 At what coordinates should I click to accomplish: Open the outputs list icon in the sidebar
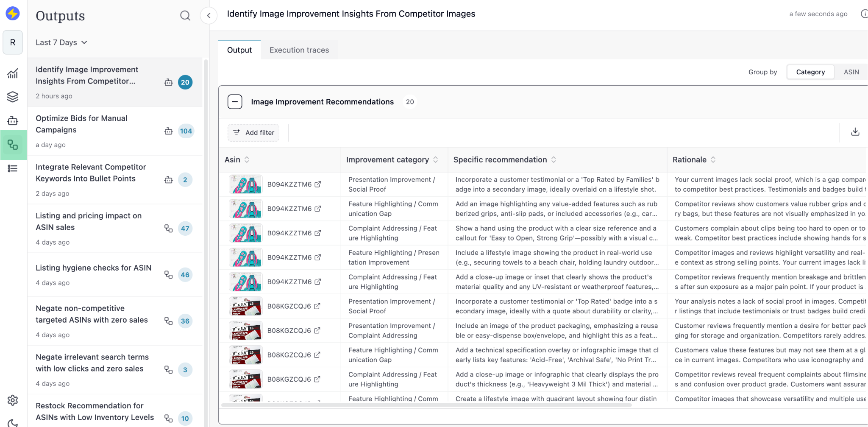pos(13,168)
